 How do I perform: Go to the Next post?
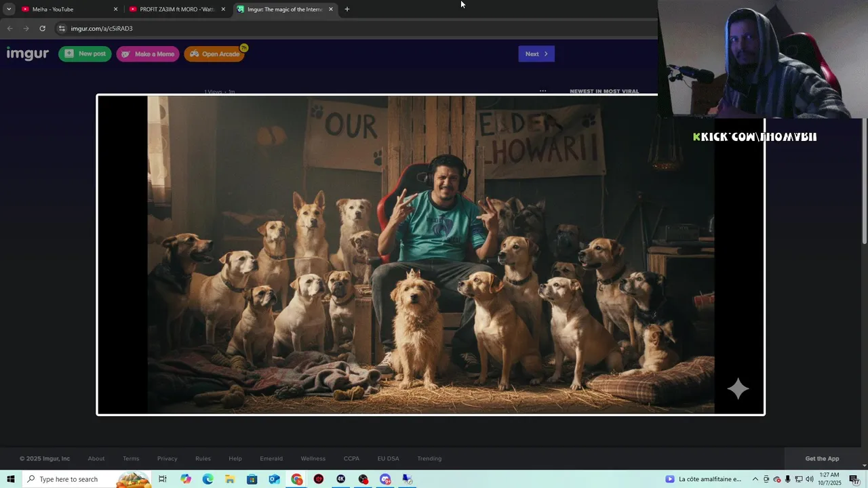536,54
